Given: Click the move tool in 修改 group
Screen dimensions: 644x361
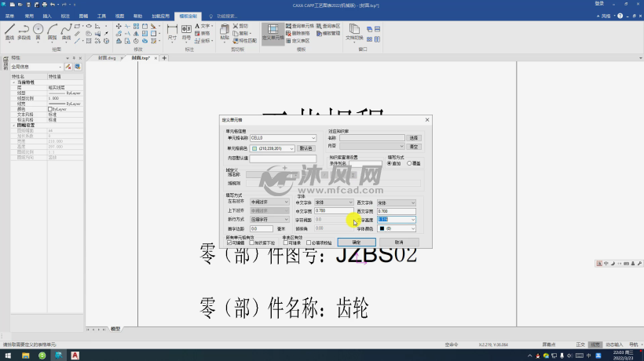Looking at the screenshot, I should click(x=119, y=26).
